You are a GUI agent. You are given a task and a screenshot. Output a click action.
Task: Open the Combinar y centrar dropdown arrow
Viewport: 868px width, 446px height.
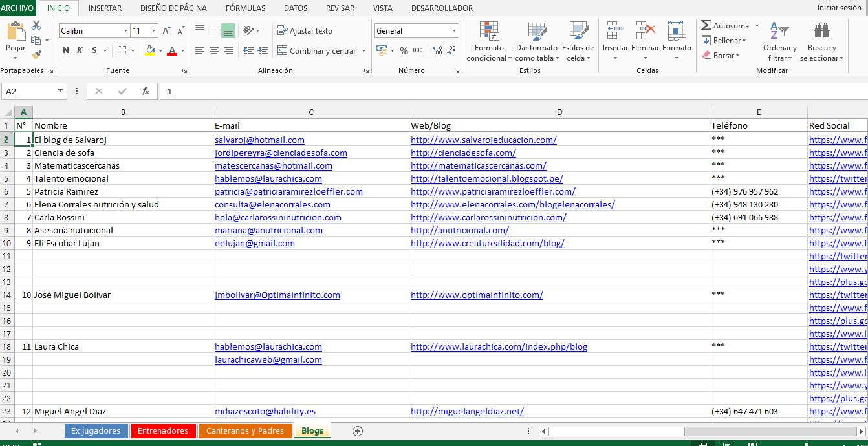tap(363, 51)
